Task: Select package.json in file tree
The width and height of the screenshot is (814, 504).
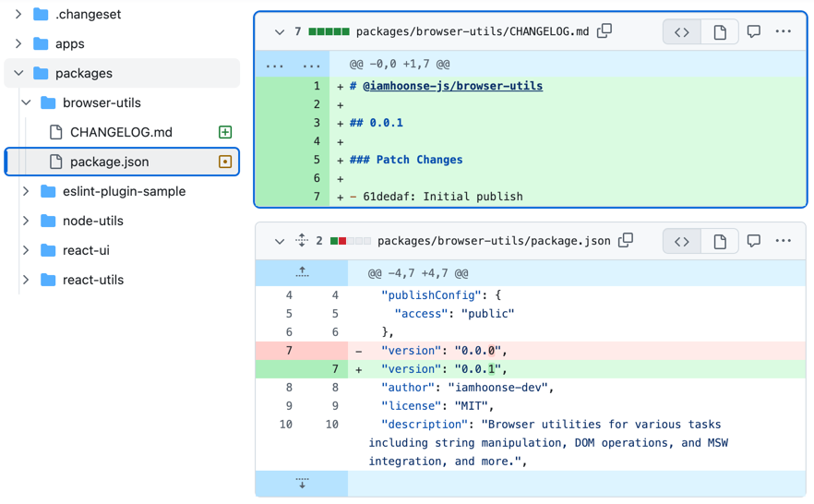Action: (x=122, y=162)
